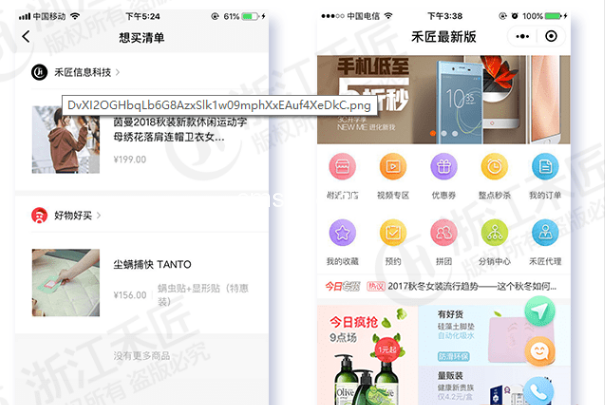Tap the orange smiley chat float button
Screen dimensions: 605x405
point(539,351)
